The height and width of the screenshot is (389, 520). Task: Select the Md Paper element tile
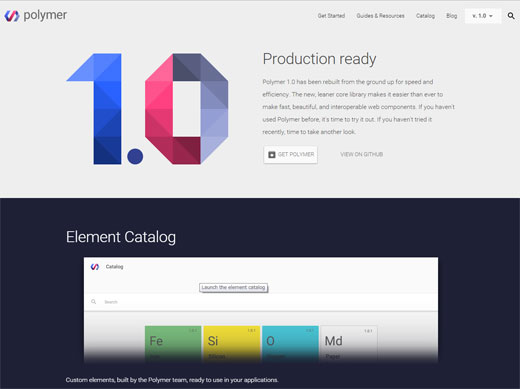(349, 344)
